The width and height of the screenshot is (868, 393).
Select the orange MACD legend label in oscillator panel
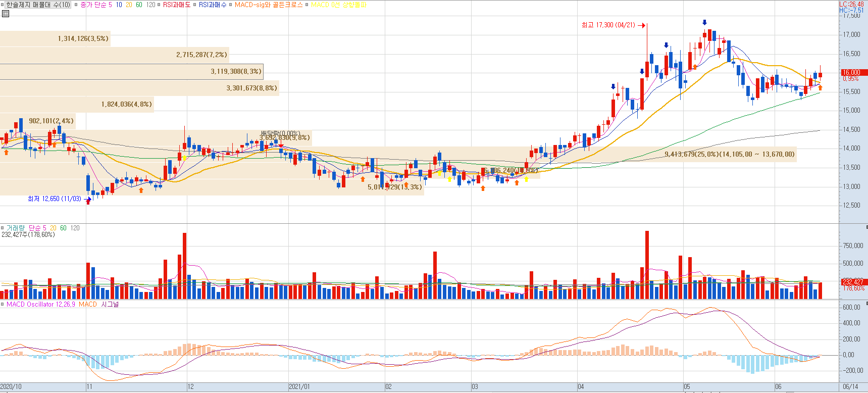point(88,304)
